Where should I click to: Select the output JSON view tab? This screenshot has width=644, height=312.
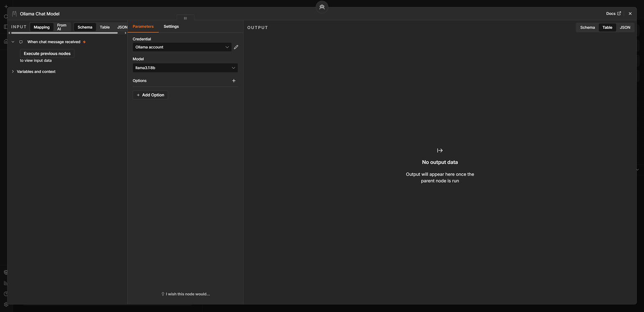coord(625,28)
